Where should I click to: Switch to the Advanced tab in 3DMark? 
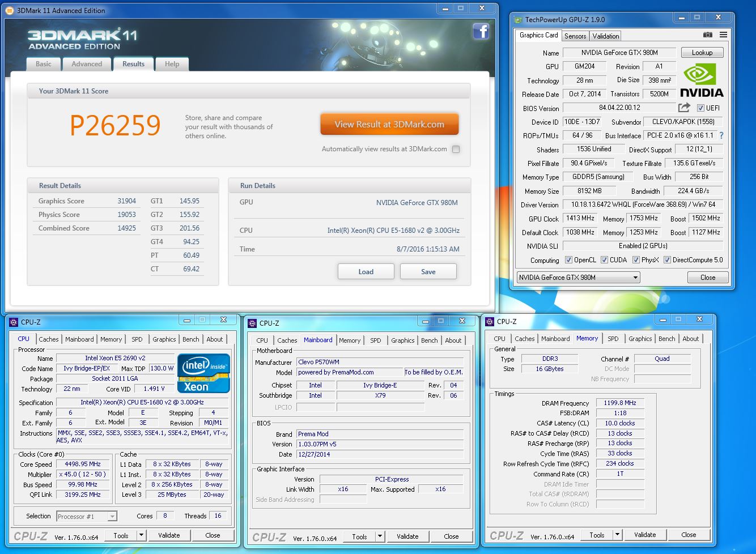87,64
